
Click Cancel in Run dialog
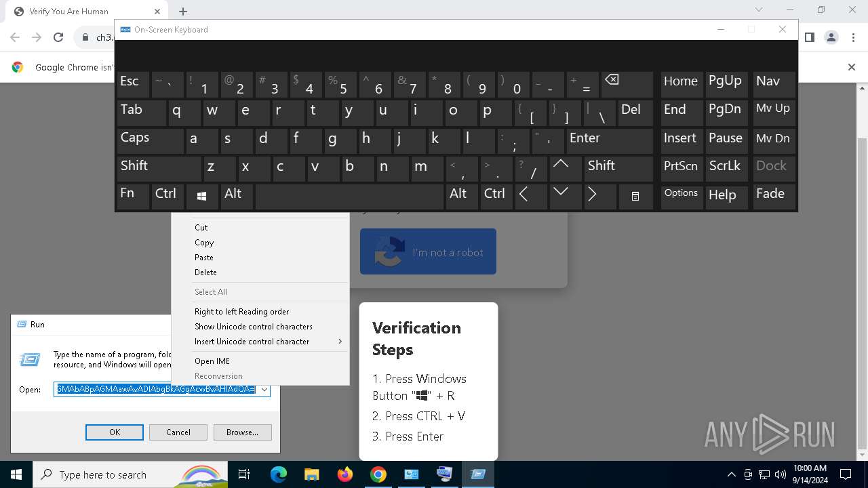pyautogui.click(x=178, y=432)
